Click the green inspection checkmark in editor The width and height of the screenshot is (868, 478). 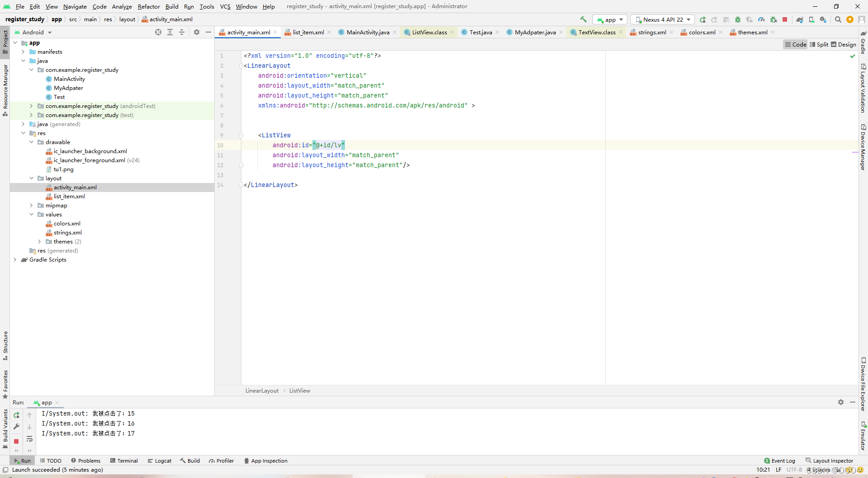[x=852, y=56]
